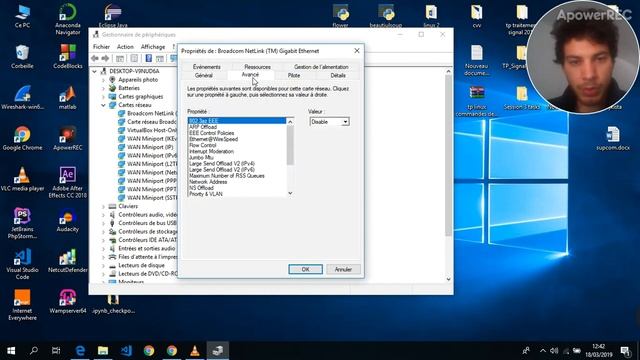Select the Network Address property

pyautogui.click(x=237, y=182)
